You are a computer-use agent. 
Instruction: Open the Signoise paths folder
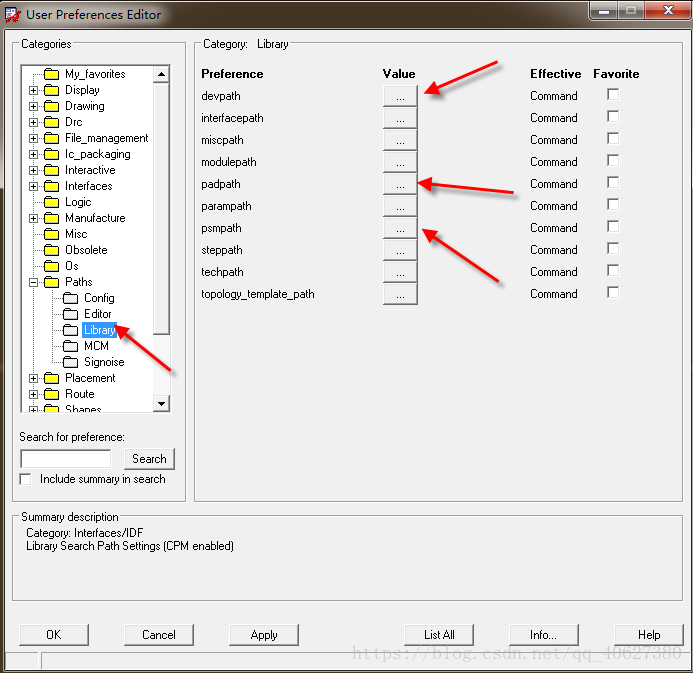[x=104, y=362]
